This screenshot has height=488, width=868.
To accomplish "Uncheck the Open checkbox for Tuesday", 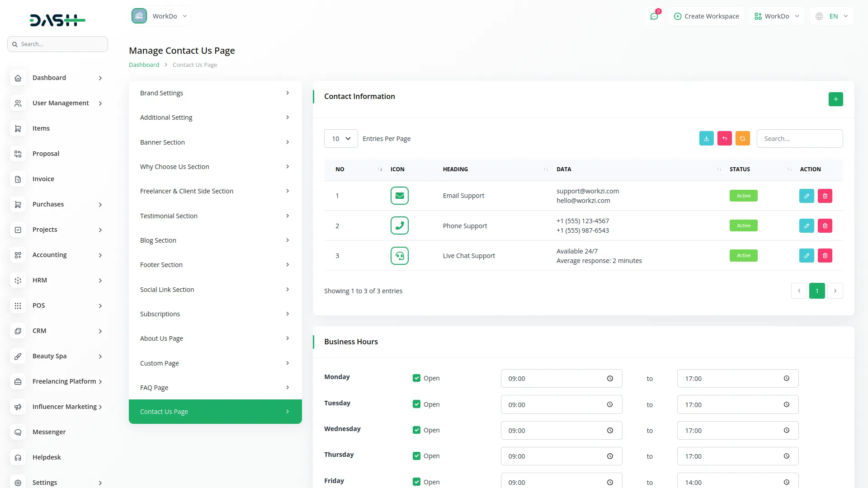I will pos(416,404).
